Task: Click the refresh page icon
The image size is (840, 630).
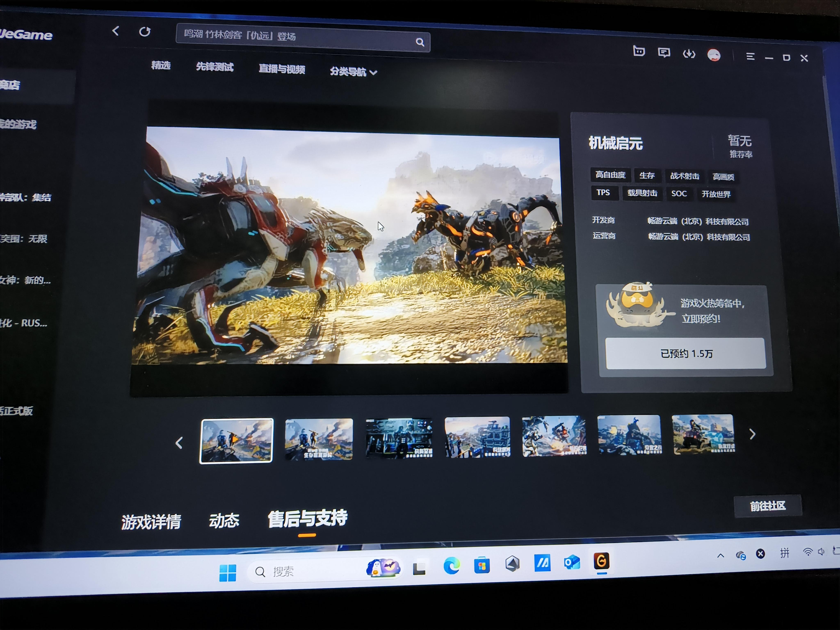Action: (x=145, y=32)
